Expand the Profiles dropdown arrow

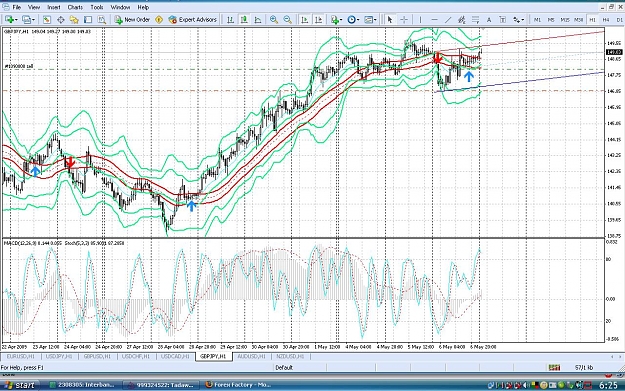coord(33,20)
